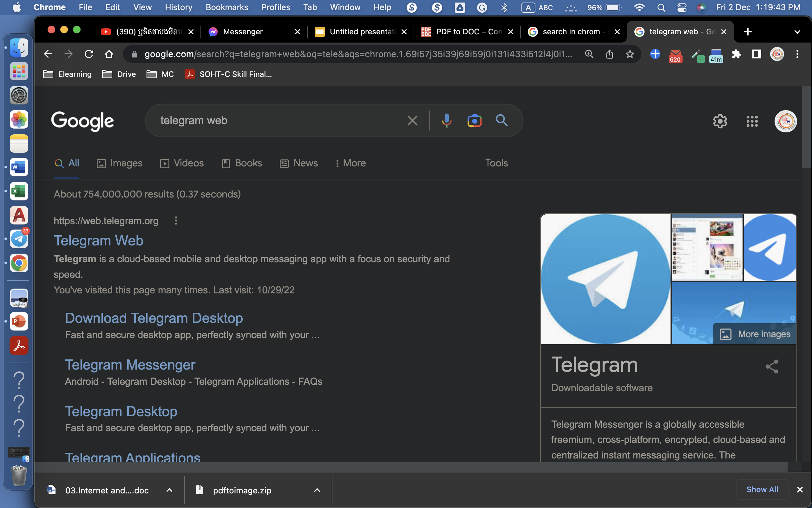The width and height of the screenshot is (812, 508).
Task: Open Download Telegram Desktop link
Action: [154, 318]
